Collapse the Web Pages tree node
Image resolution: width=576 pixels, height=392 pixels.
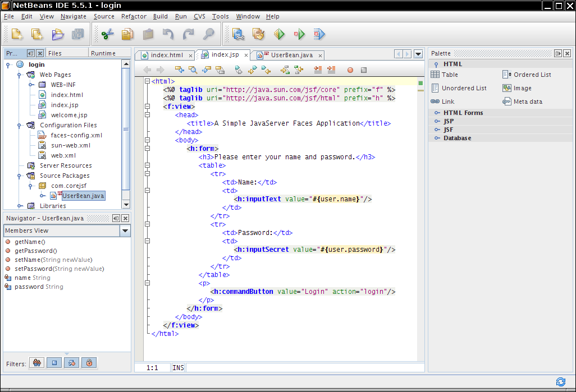pos(19,75)
